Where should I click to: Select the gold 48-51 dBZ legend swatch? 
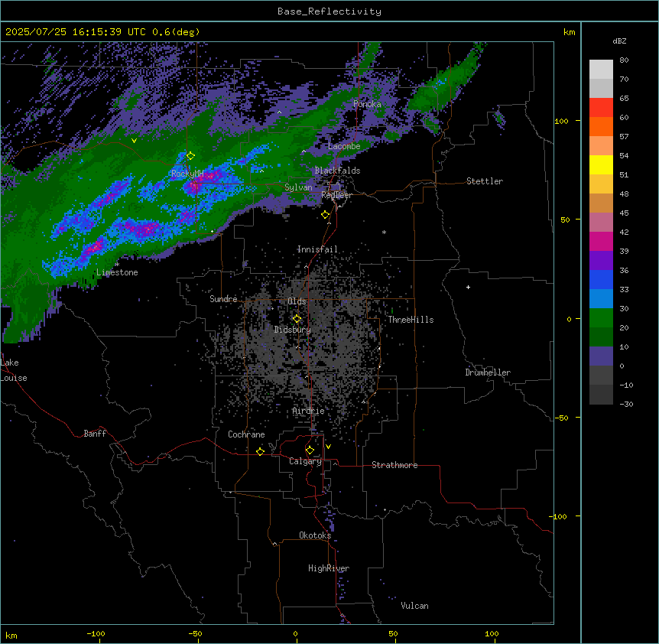(x=601, y=184)
